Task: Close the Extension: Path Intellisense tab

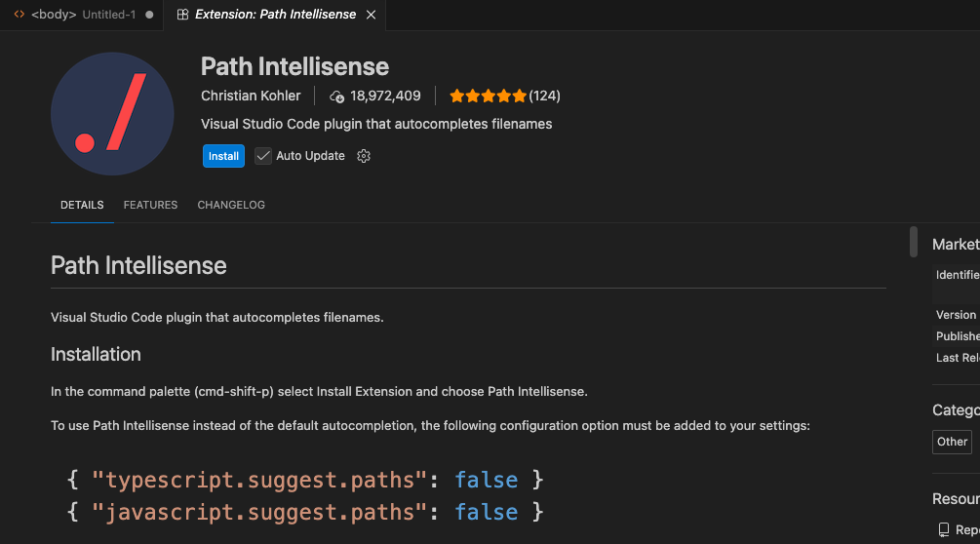Action: [372, 15]
